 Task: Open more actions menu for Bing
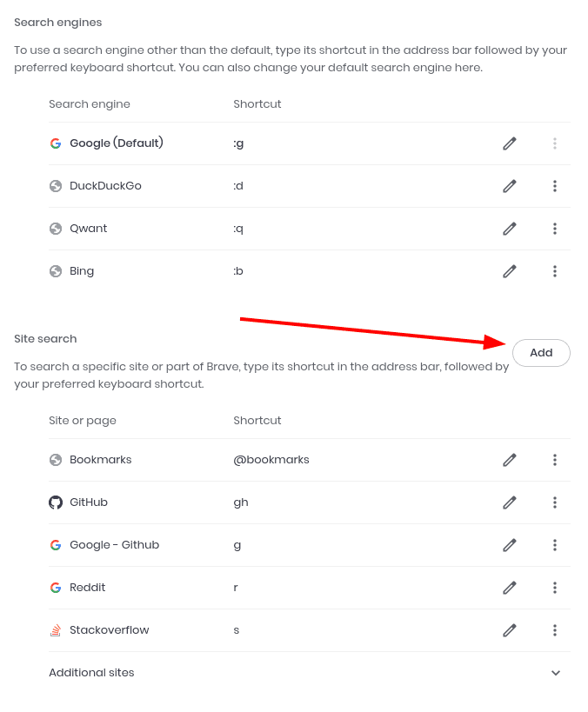555,271
